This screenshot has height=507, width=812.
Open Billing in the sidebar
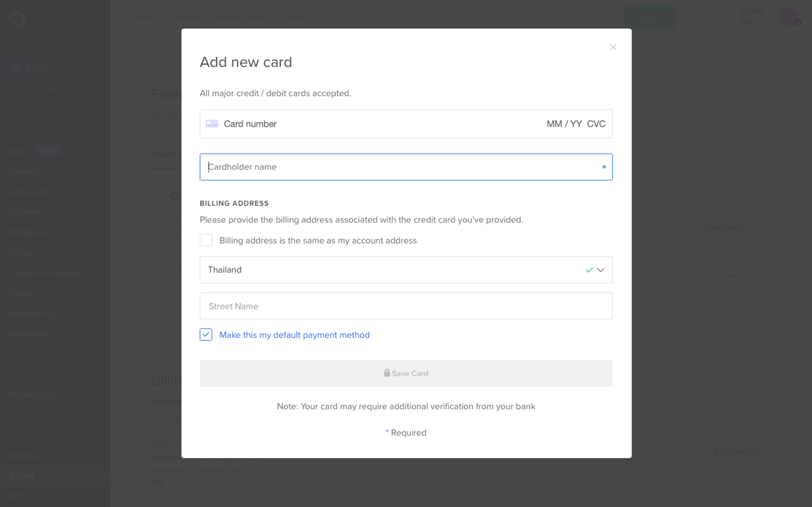22,476
